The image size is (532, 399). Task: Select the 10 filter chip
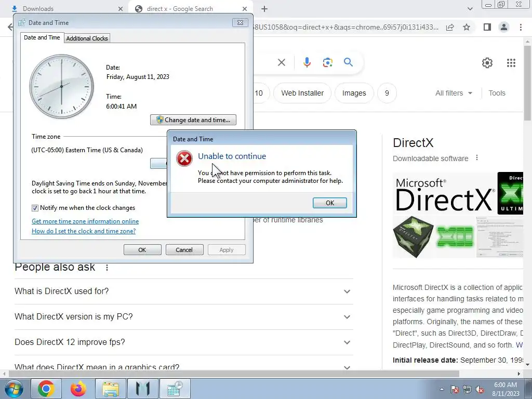(x=260, y=93)
